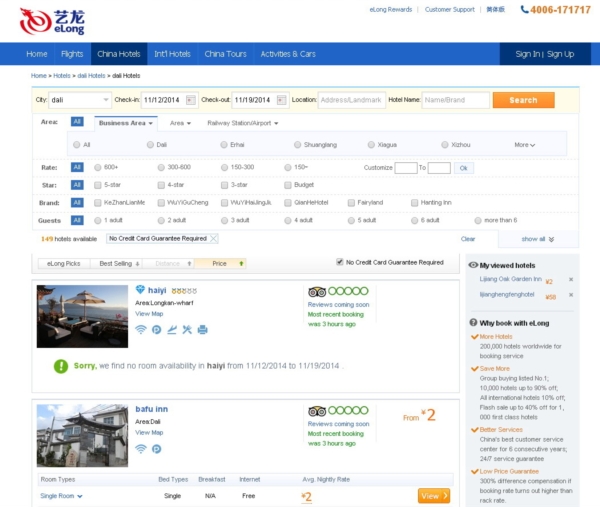Expand the Business Area dropdown

tap(126, 123)
